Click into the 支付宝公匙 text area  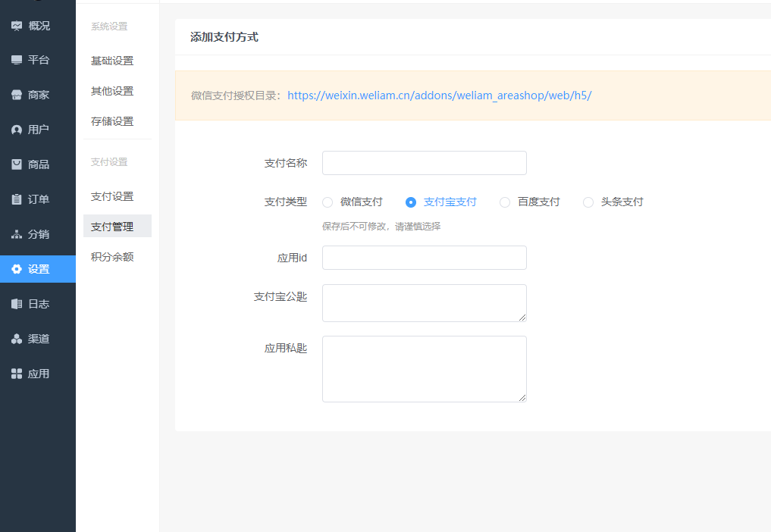click(x=425, y=303)
